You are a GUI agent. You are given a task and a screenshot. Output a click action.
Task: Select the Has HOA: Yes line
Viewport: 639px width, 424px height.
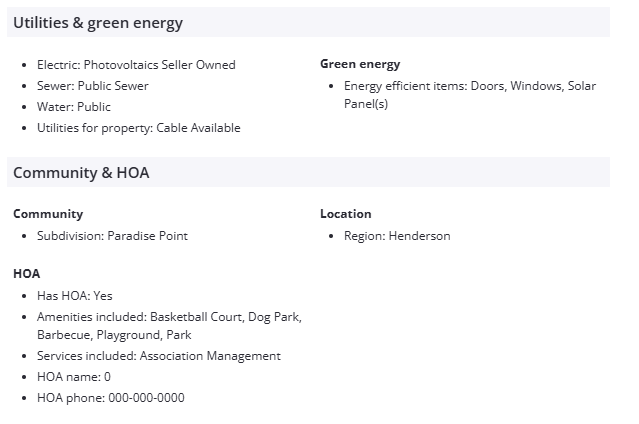click(75, 296)
